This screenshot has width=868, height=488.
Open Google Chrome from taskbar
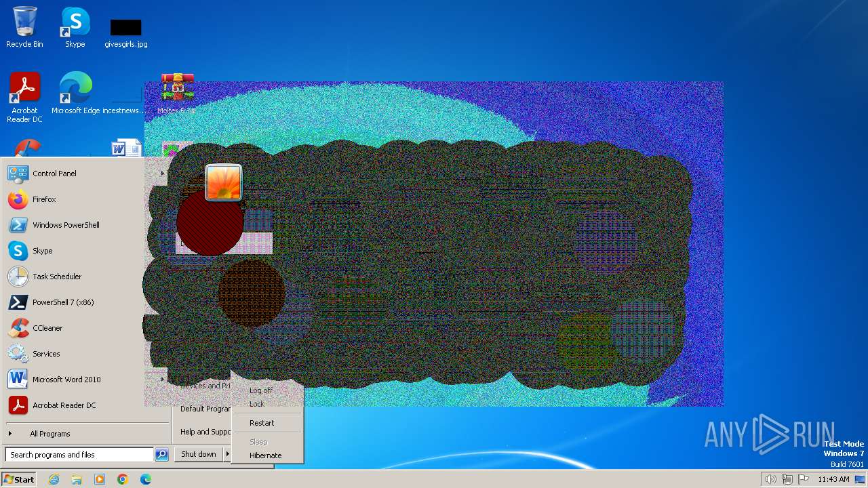[x=123, y=479]
